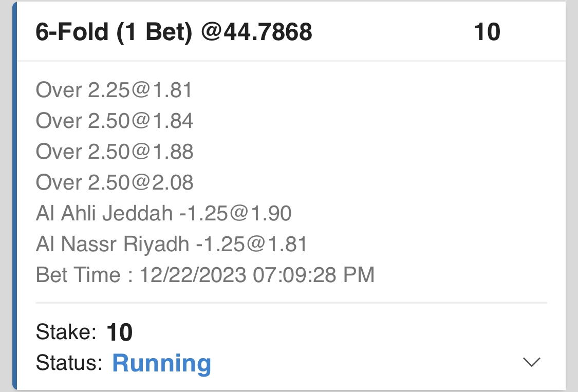Viewport: 578px width, 392px height.
Task: Click the blue accent bar on card edge
Action: pyautogui.click(x=14, y=195)
